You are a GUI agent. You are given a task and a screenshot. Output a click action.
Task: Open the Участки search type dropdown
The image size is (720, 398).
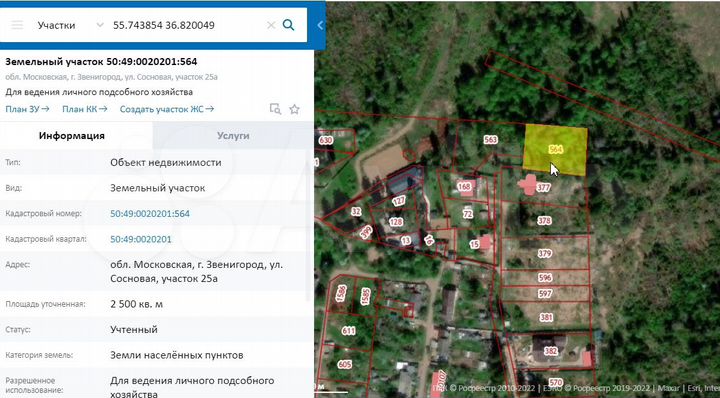(x=71, y=25)
